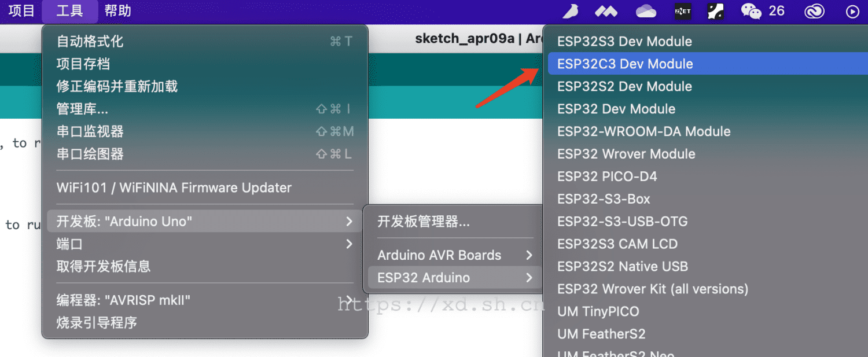This screenshot has width=868, height=357.
Task: Select ESP32S3 CAM LCD board
Action: [708, 244]
